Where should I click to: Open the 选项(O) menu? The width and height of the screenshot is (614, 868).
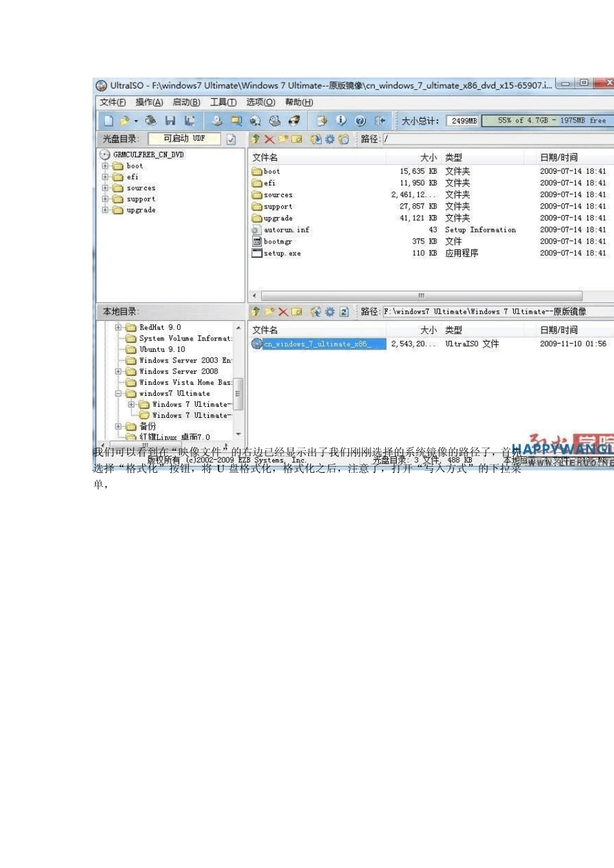coord(260,102)
